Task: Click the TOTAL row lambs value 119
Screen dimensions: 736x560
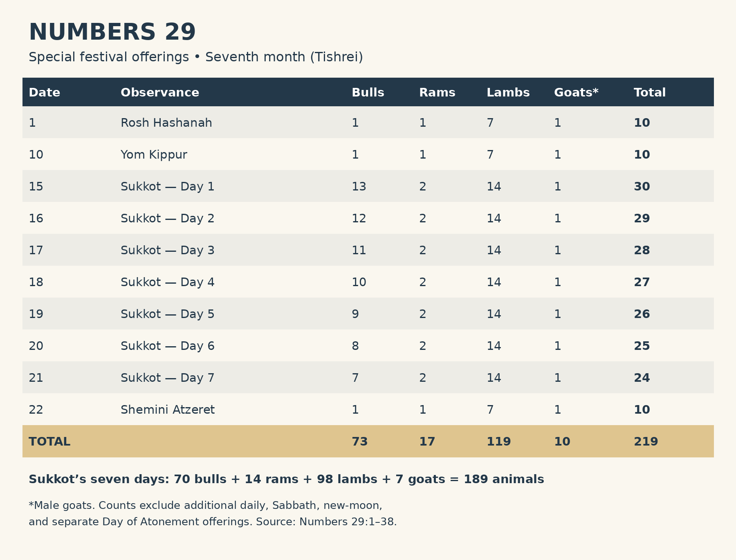Action: coord(499,441)
